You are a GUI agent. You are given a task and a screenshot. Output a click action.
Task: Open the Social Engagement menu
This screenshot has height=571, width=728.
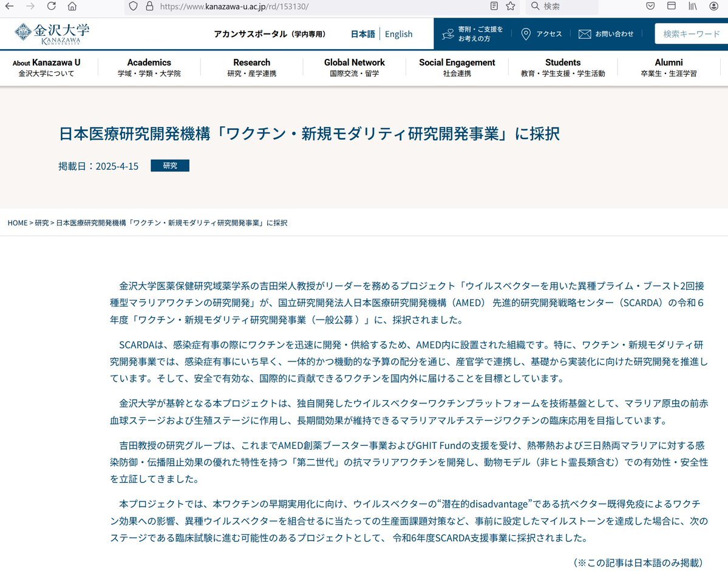457,67
